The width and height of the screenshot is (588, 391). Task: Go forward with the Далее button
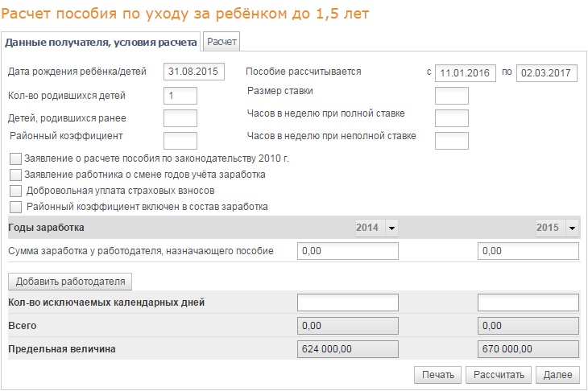557,375
